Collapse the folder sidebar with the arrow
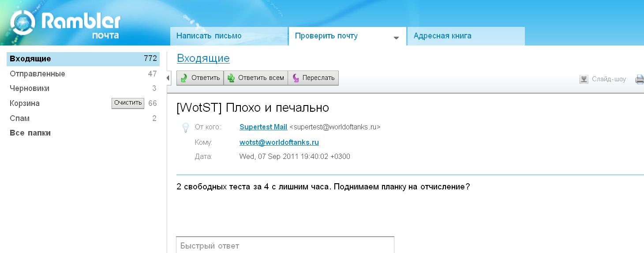The width and height of the screenshot is (644, 253). tap(168, 78)
